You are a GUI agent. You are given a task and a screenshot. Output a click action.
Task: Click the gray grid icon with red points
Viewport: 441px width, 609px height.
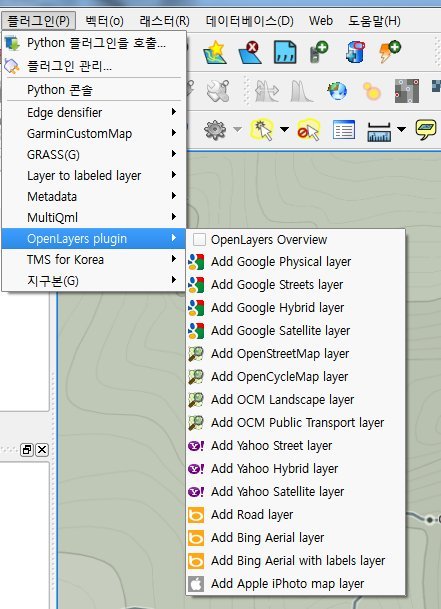(407, 91)
